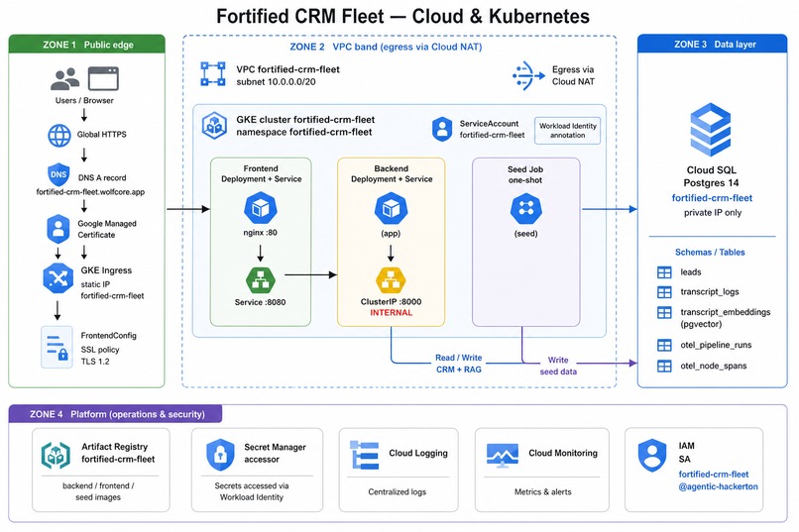Select the yellow ClusterIP :8000 icon
The image size is (799, 532).
[x=391, y=280]
